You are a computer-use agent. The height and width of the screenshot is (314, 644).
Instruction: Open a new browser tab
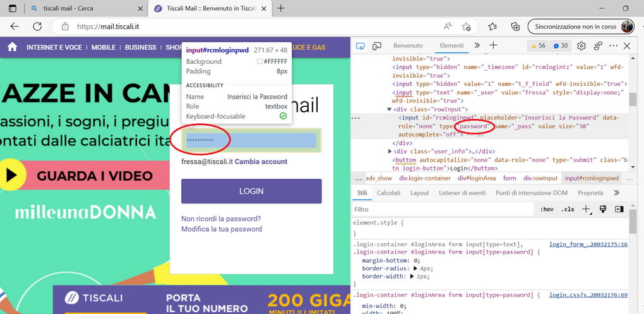pos(281,8)
